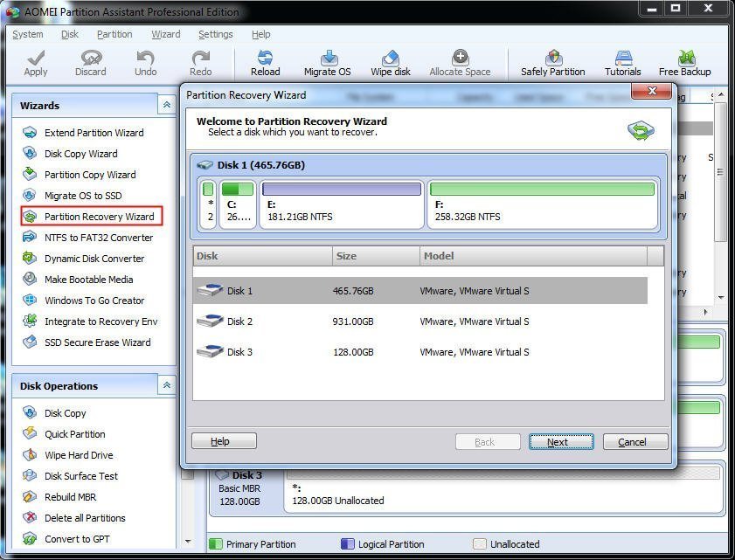Click the Next button in the wizard
Screen dimensions: 735x560
click(x=561, y=441)
